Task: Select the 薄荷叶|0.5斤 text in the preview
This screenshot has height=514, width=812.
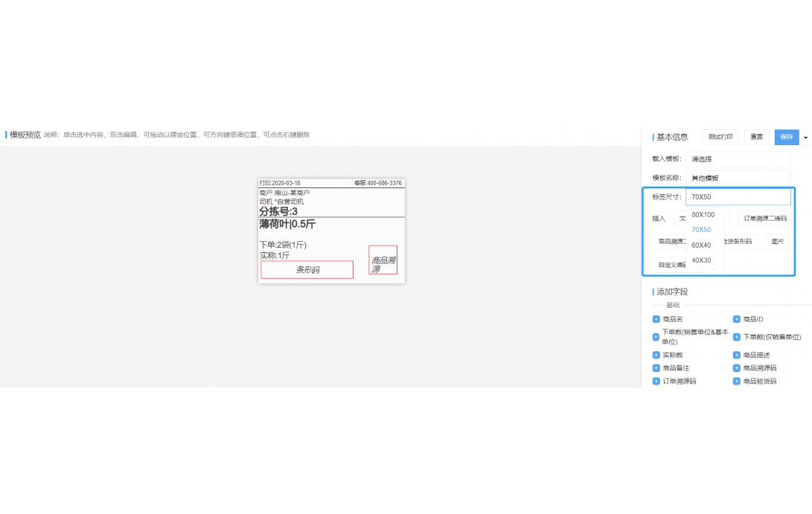Action: (287, 224)
